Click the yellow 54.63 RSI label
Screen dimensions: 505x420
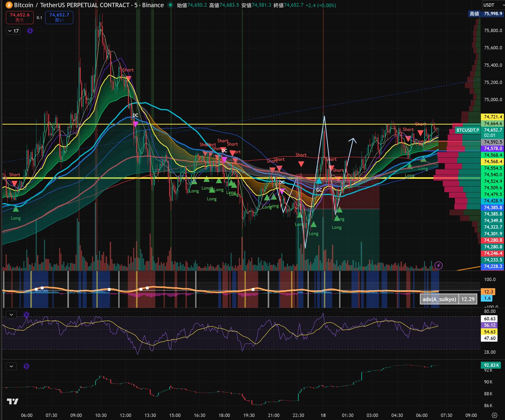click(x=490, y=332)
